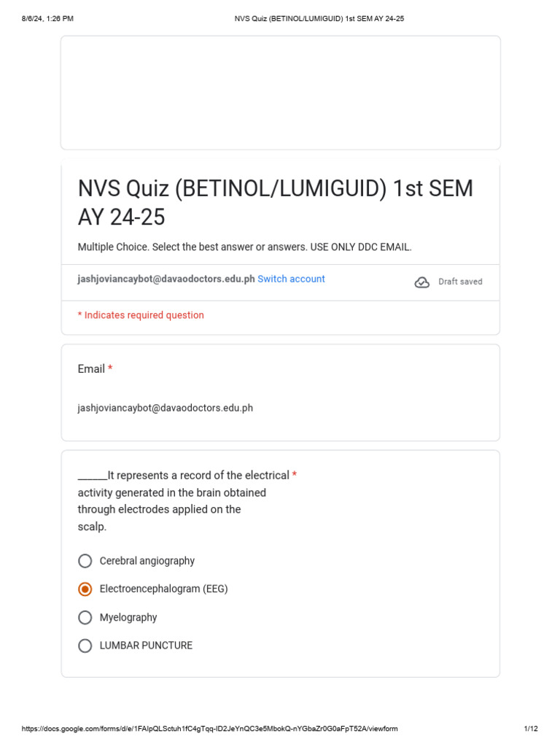Click the Indicates required question notice

pos(141,315)
